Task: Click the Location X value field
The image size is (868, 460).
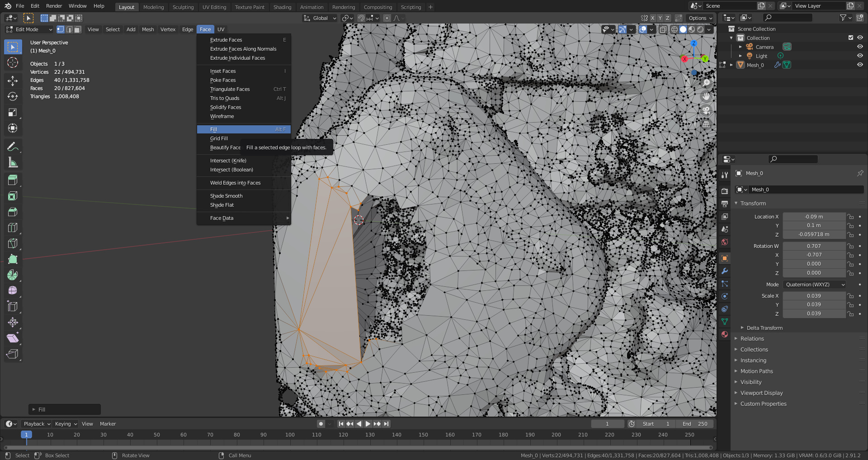Action: click(x=814, y=217)
